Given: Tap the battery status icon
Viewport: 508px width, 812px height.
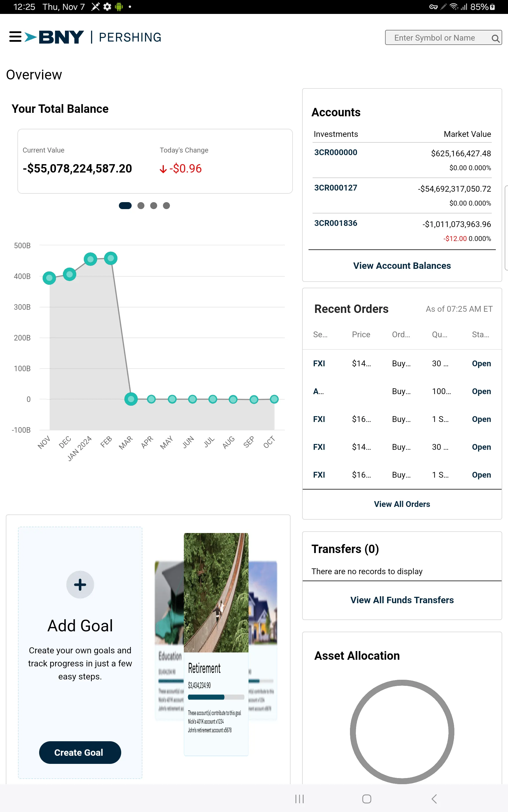Looking at the screenshot, I should pos(493,7).
